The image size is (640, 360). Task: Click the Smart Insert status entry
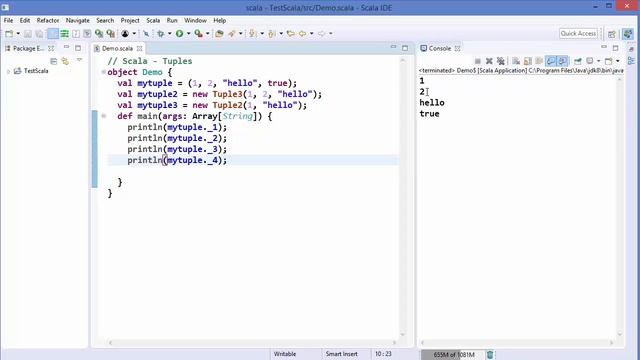click(x=341, y=354)
